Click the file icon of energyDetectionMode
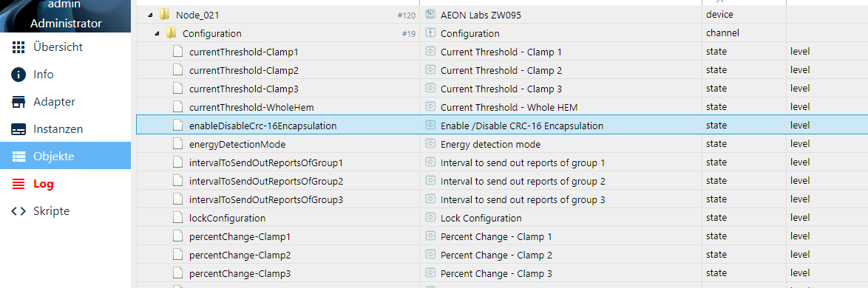The image size is (868, 288). coord(177,144)
